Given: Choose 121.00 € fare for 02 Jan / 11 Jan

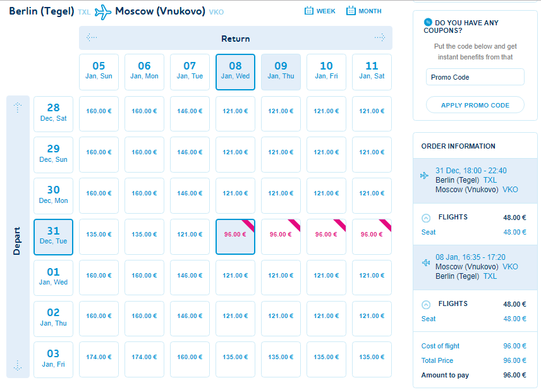Looking at the screenshot, I should (372, 319).
